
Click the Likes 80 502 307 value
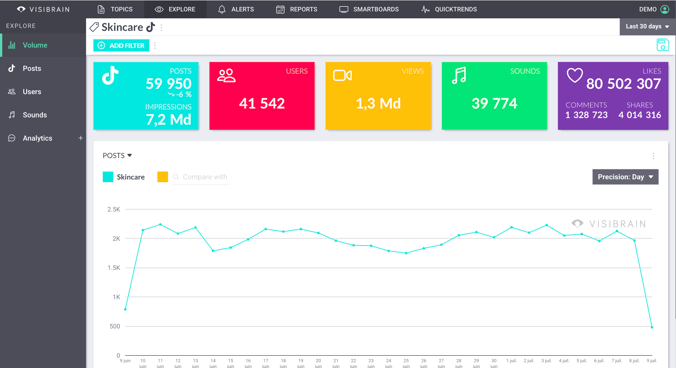point(623,84)
